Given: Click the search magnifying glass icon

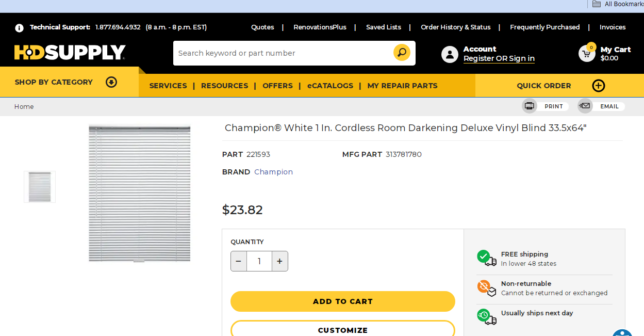Looking at the screenshot, I should (x=402, y=52).
